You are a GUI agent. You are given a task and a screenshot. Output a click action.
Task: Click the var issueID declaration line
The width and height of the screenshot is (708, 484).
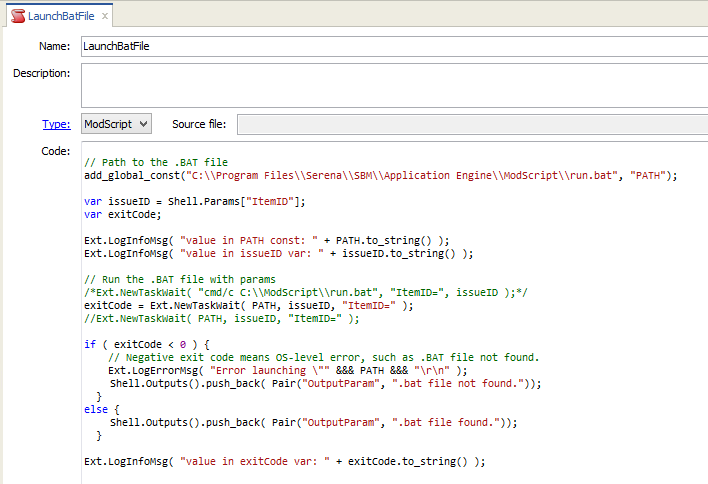click(194, 201)
